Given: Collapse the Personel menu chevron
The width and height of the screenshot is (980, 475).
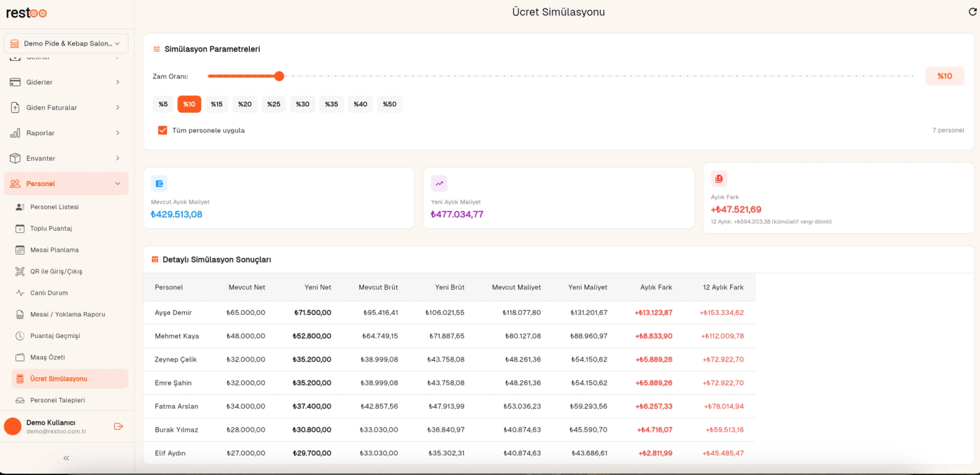Looking at the screenshot, I should [x=118, y=184].
